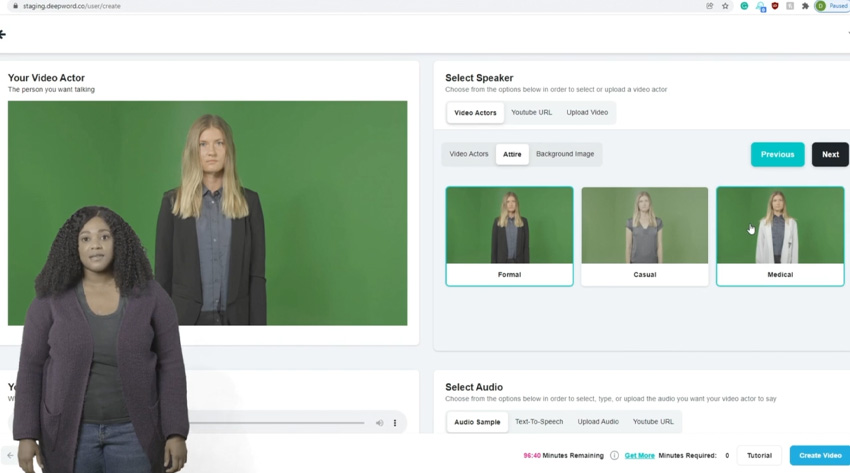Switch to the Youtube URL speaker tab
This screenshot has width=850, height=473.
(x=531, y=113)
